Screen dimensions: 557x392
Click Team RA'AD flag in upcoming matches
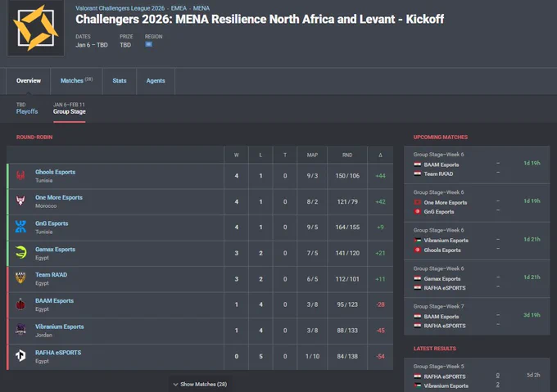click(418, 173)
